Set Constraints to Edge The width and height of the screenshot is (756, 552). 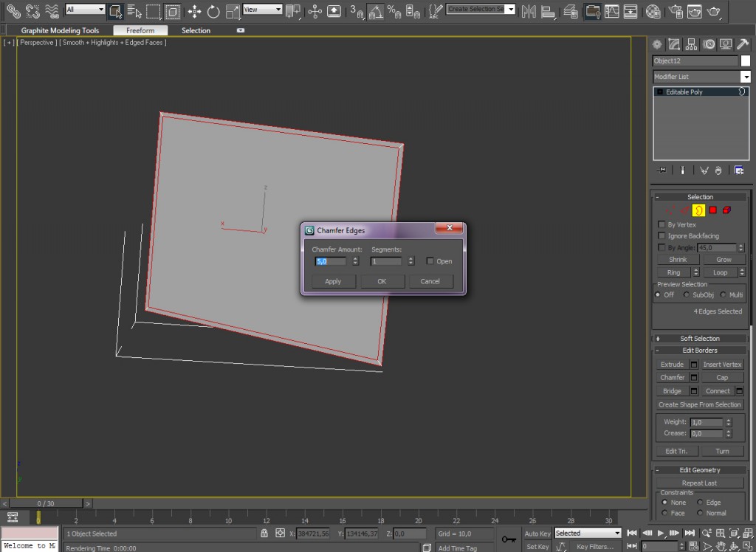[700, 503]
